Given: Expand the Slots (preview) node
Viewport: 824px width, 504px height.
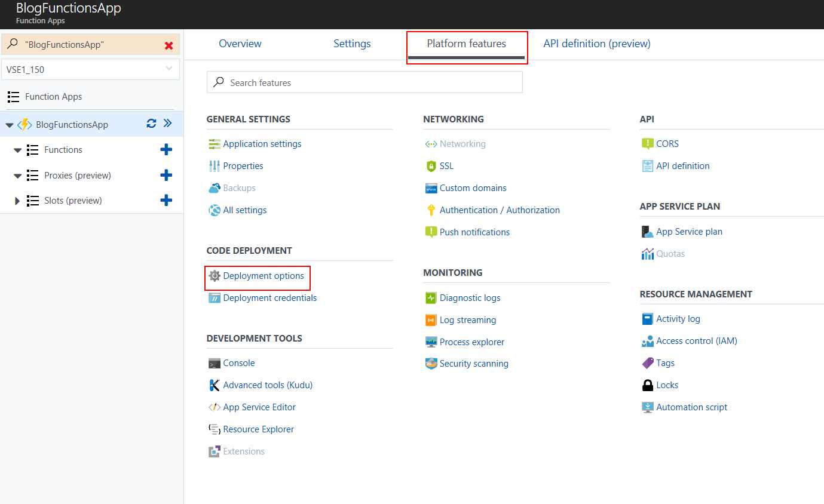Looking at the screenshot, I should point(17,200).
